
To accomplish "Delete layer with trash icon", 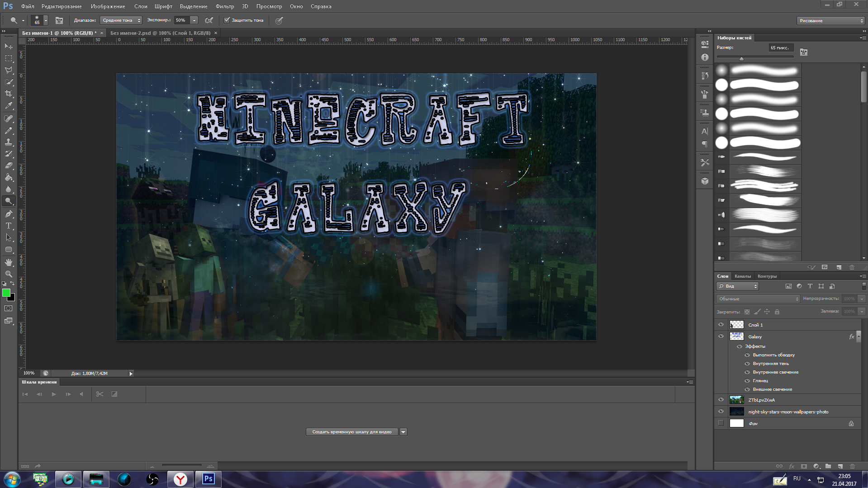I will click(x=852, y=466).
